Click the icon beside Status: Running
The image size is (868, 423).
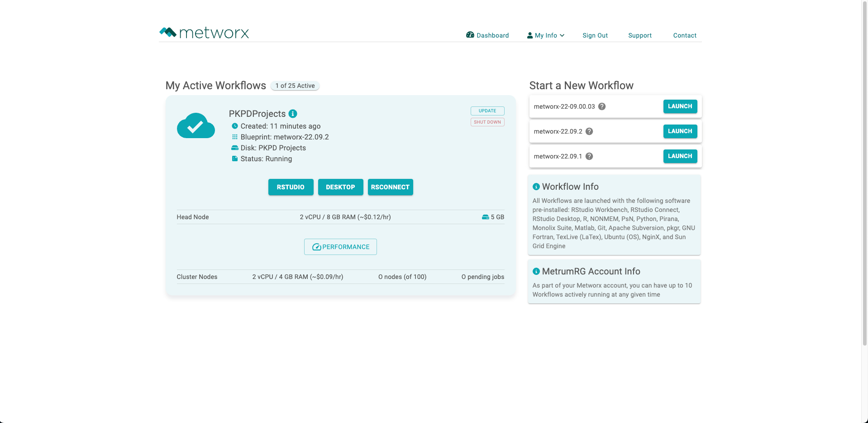tap(235, 159)
